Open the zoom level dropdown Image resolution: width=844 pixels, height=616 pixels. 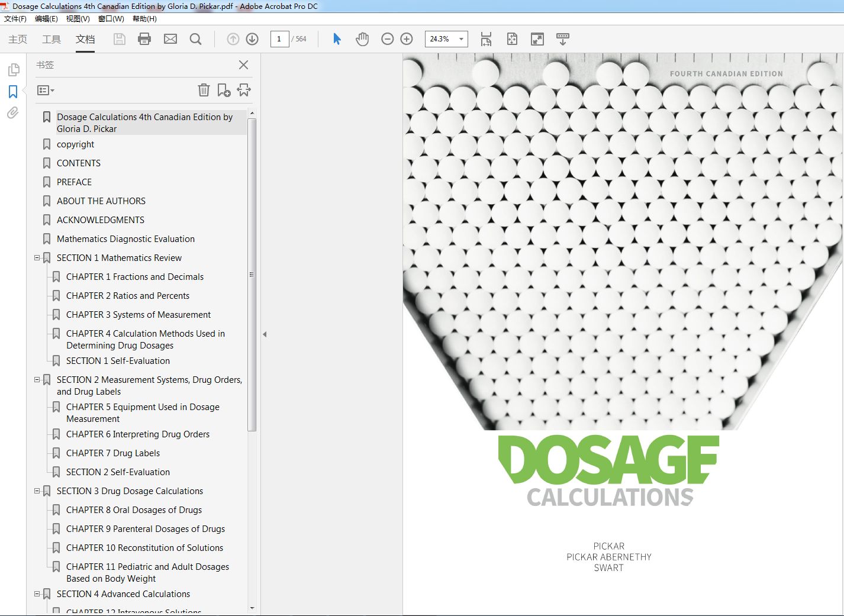pyautogui.click(x=461, y=39)
